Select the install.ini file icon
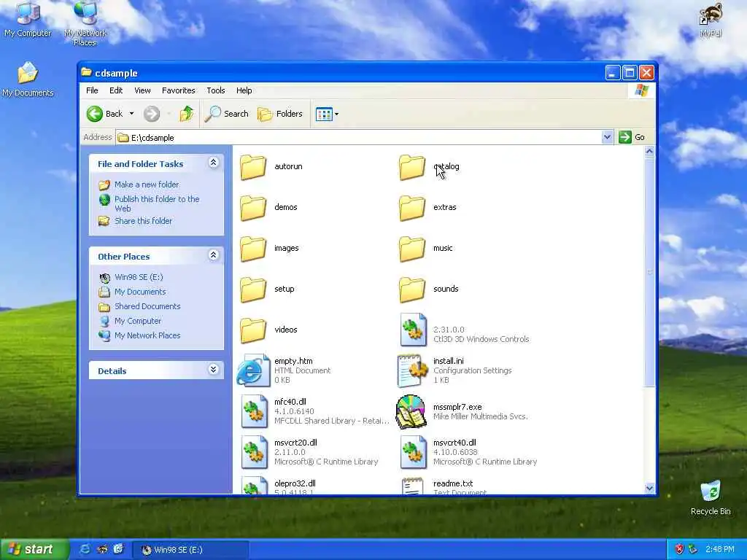The height and width of the screenshot is (560, 747). click(412, 370)
